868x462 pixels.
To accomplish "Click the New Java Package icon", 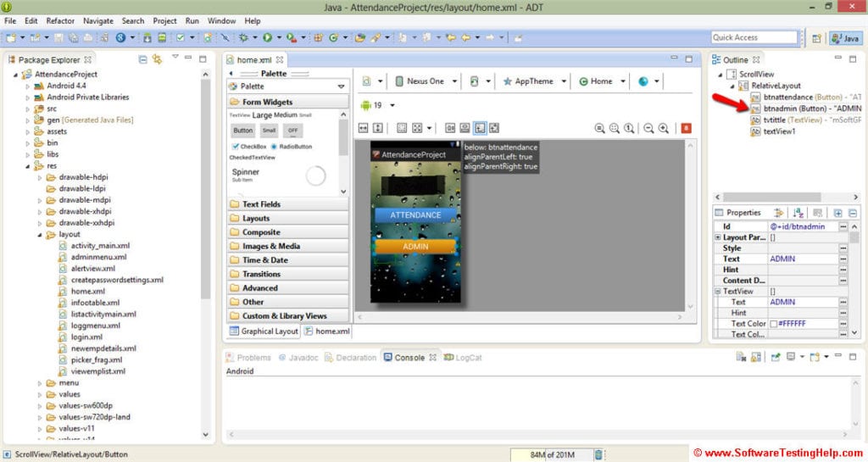I will tap(319, 37).
